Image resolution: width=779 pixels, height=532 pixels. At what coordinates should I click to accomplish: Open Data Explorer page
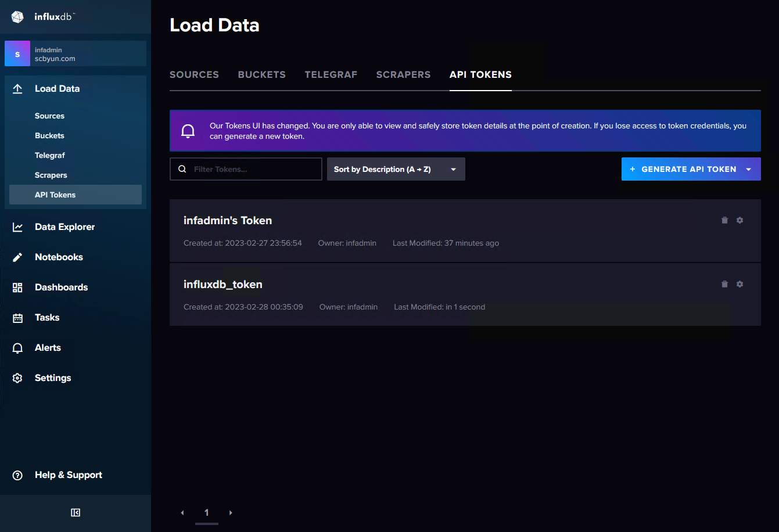click(64, 227)
